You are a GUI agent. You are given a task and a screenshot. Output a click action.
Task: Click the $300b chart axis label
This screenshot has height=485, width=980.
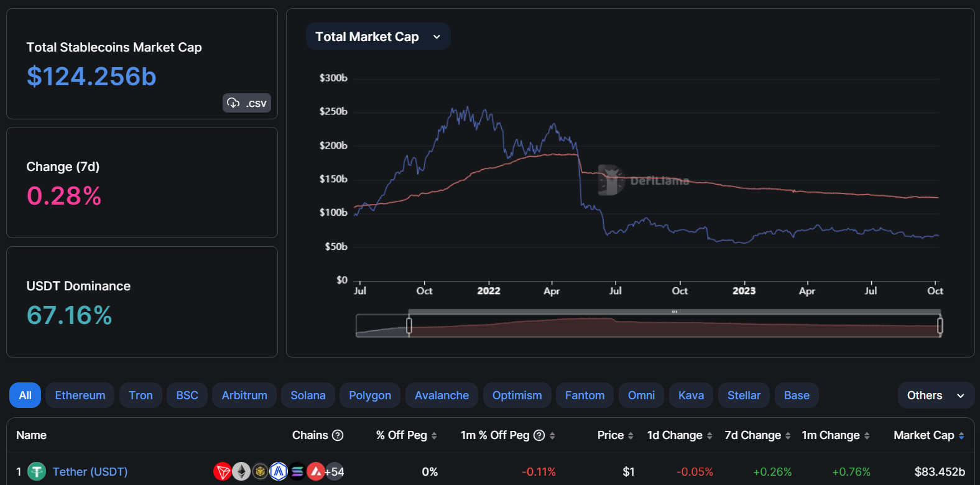[x=333, y=78]
